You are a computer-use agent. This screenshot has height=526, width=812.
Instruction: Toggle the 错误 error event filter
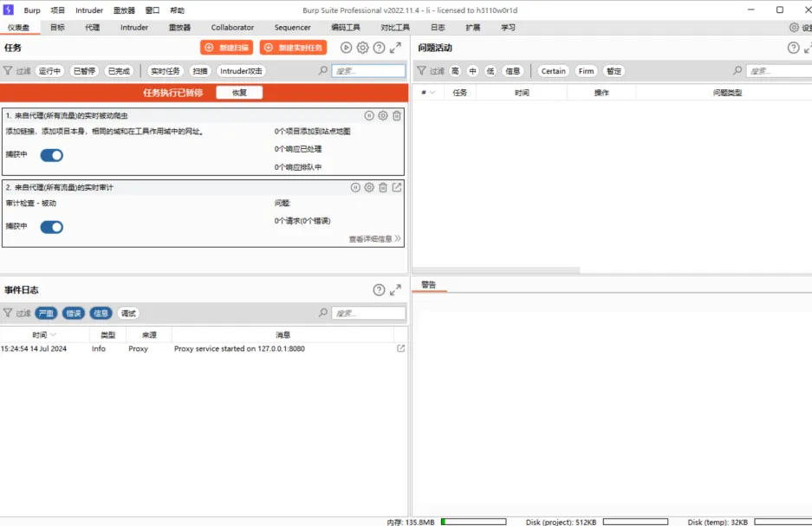point(74,313)
